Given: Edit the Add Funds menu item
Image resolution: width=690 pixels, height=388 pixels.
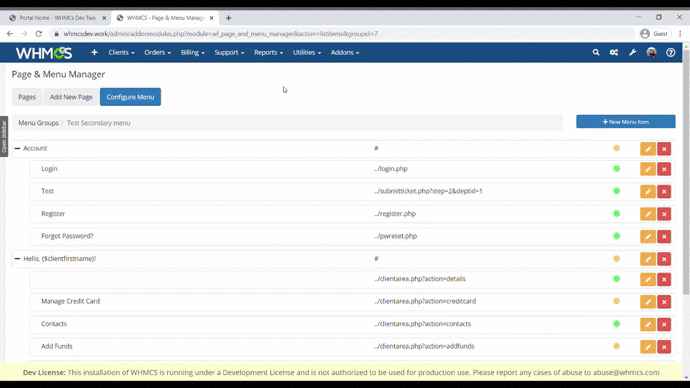Looking at the screenshot, I should 648,347.
